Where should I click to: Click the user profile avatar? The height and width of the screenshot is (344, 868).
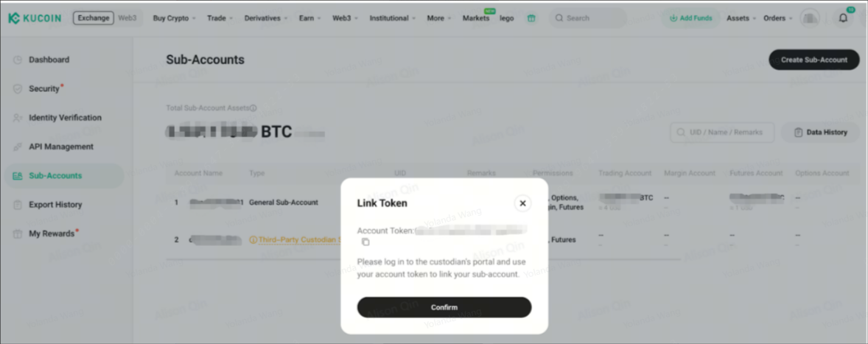tap(811, 18)
